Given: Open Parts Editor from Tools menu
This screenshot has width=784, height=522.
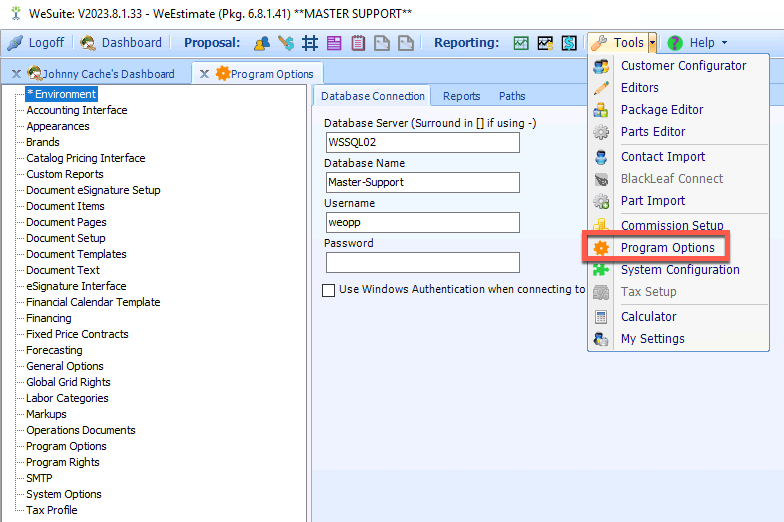Looking at the screenshot, I should [x=678, y=132].
